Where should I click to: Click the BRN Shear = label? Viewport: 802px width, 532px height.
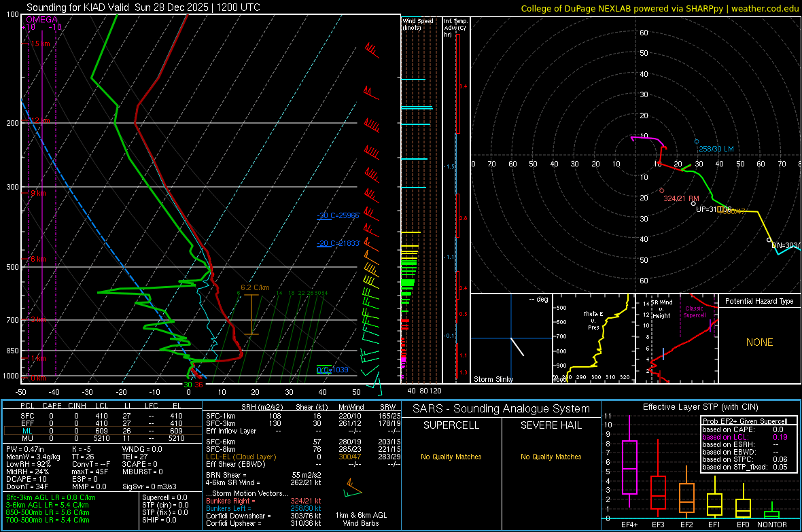(x=226, y=475)
